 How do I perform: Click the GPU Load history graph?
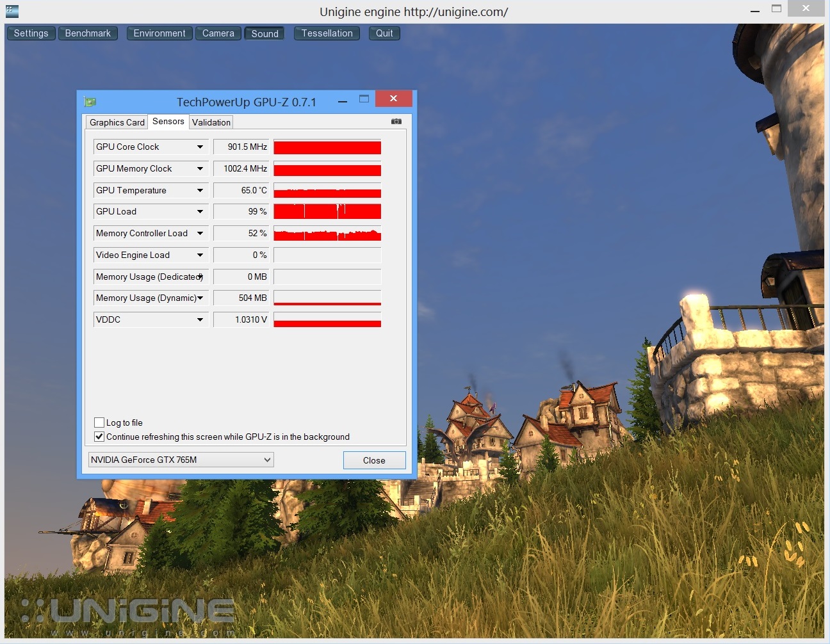click(327, 212)
